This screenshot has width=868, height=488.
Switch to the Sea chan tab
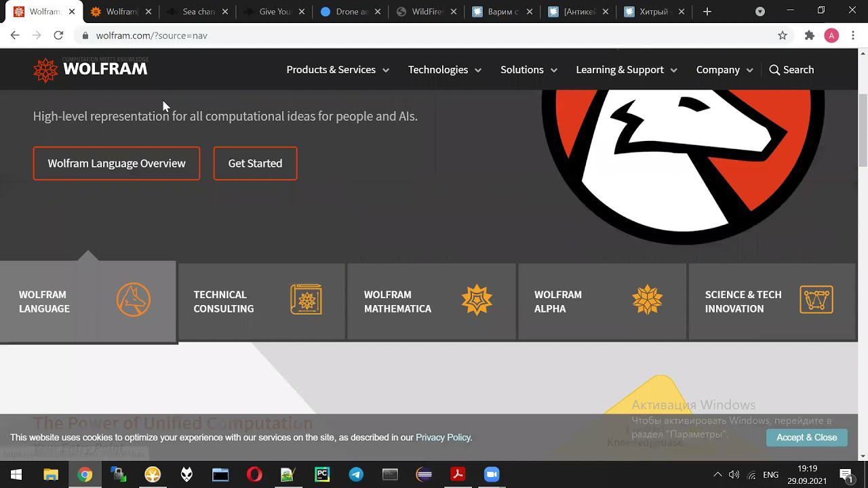199,12
